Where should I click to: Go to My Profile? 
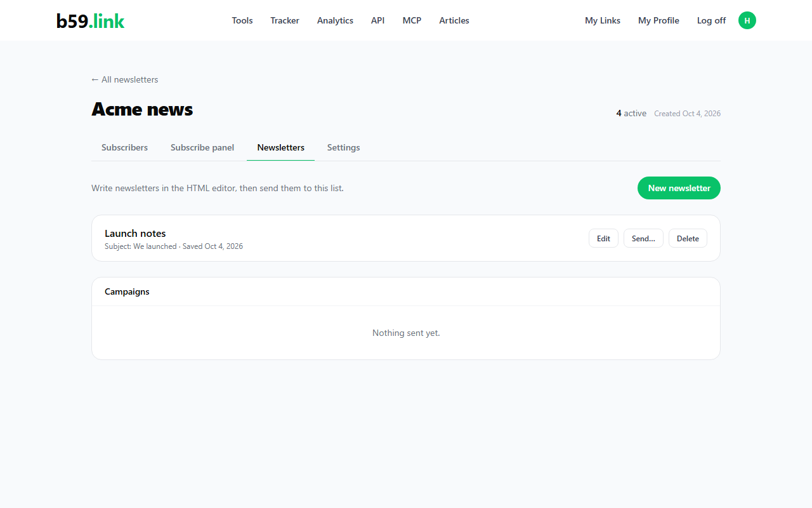(658, 20)
